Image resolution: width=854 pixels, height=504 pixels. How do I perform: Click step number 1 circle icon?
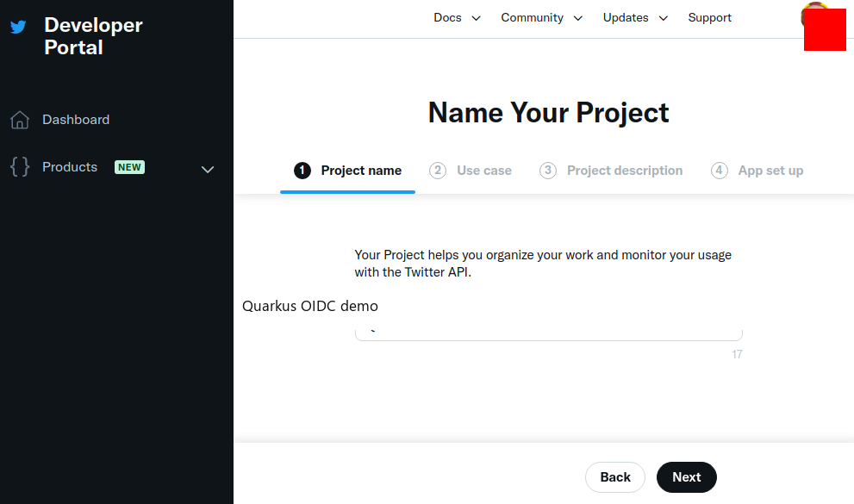tap(302, 171)
